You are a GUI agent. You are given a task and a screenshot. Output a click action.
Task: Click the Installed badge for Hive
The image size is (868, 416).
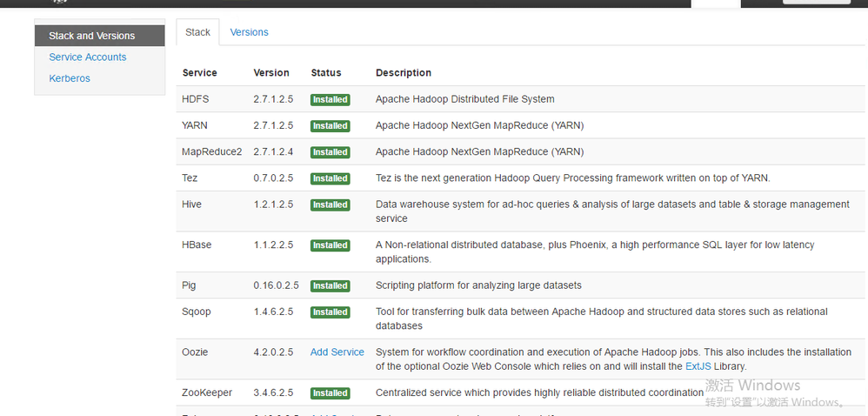(x=331, y=205)
